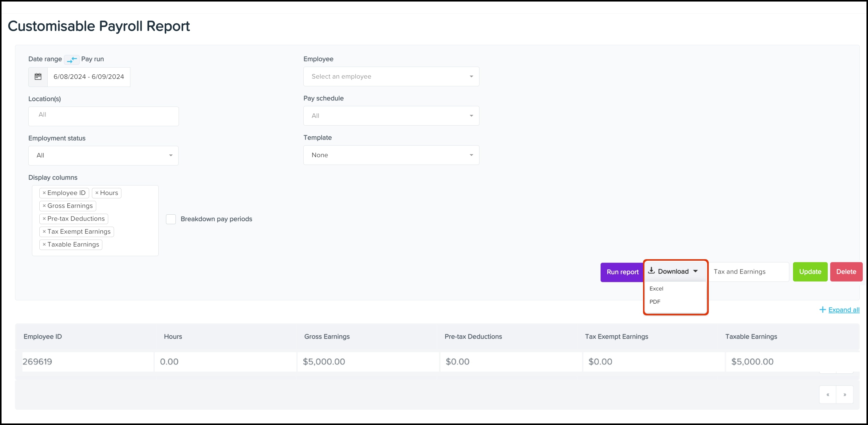Go to previous page with « arrow

coord(828,395)
